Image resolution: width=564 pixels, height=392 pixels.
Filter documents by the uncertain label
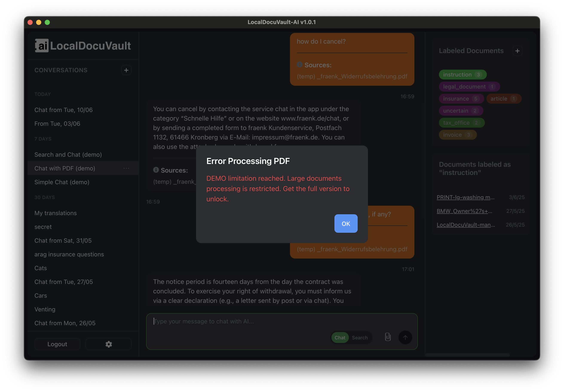[x=461, y=111]
